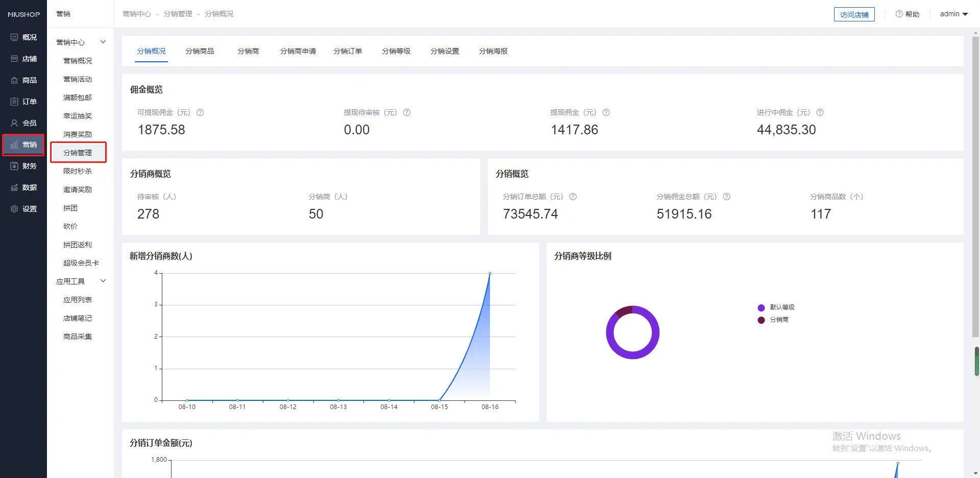The image size is (980, 478).
Task: Switch to the 分销海报 tab
Action: pyautogui.click(x=493, y=51)
